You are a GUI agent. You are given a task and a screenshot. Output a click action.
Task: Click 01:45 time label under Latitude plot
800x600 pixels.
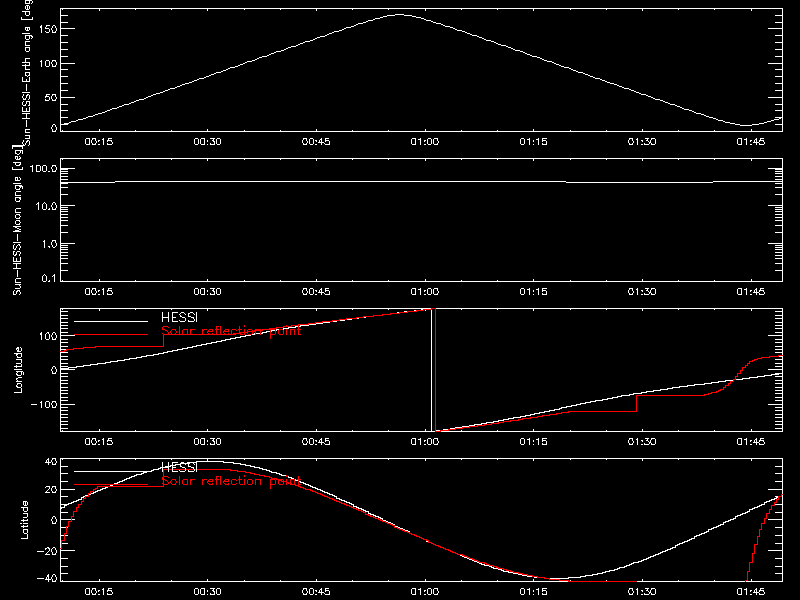751,592
